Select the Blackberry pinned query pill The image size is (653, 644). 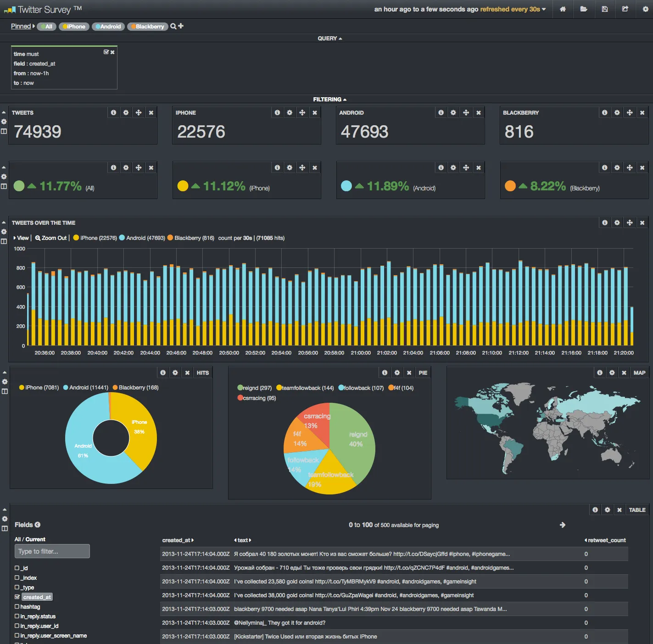147,27
